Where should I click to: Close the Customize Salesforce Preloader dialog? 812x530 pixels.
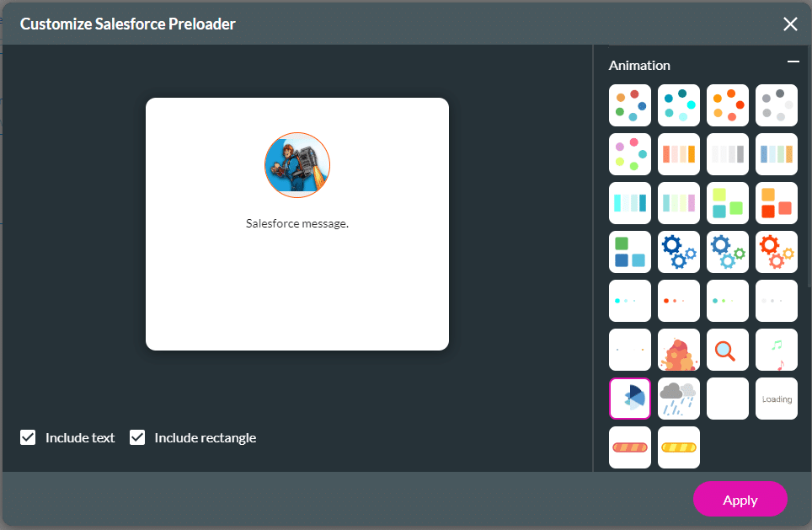pos(790,24)
